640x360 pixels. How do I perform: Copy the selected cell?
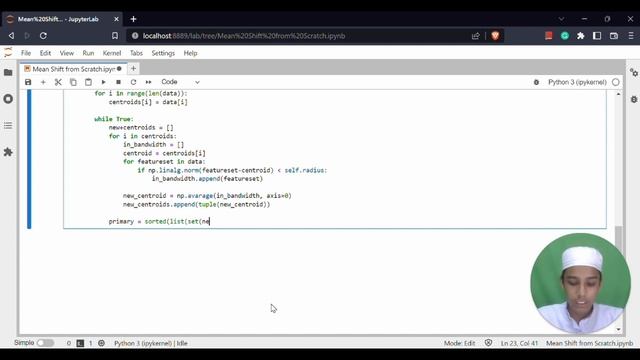tap(73, 82)
